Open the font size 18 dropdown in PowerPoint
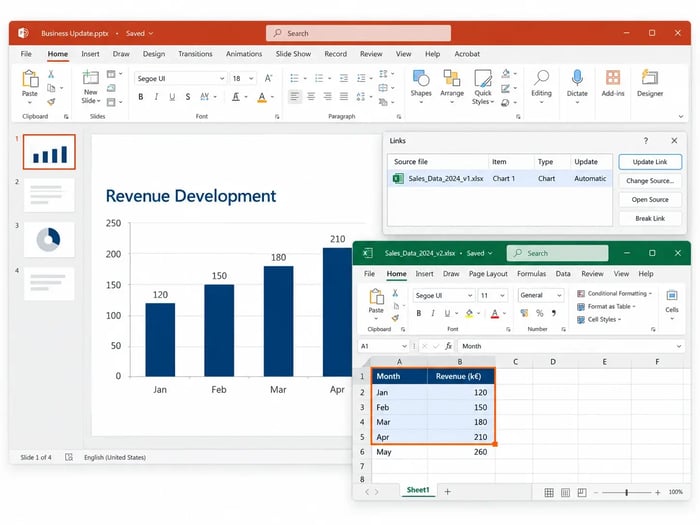The height and width of the screenshot is (525, 700). 251,79
